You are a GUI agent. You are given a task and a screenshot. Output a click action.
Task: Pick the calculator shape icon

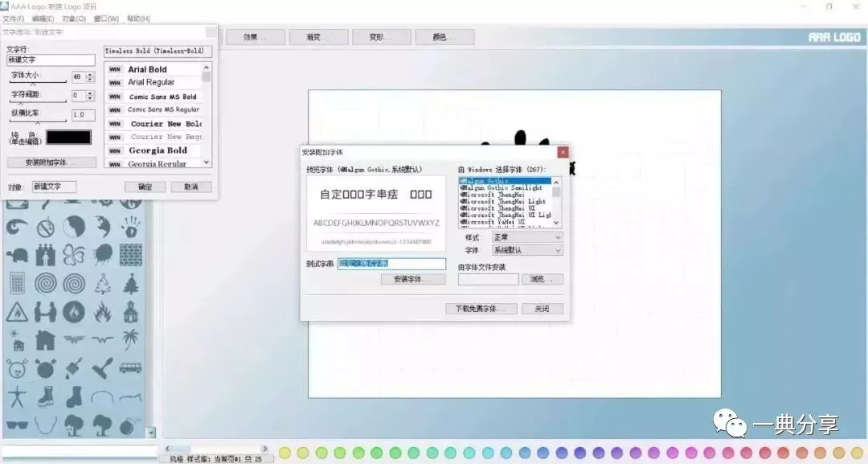[x=17, y=284]
